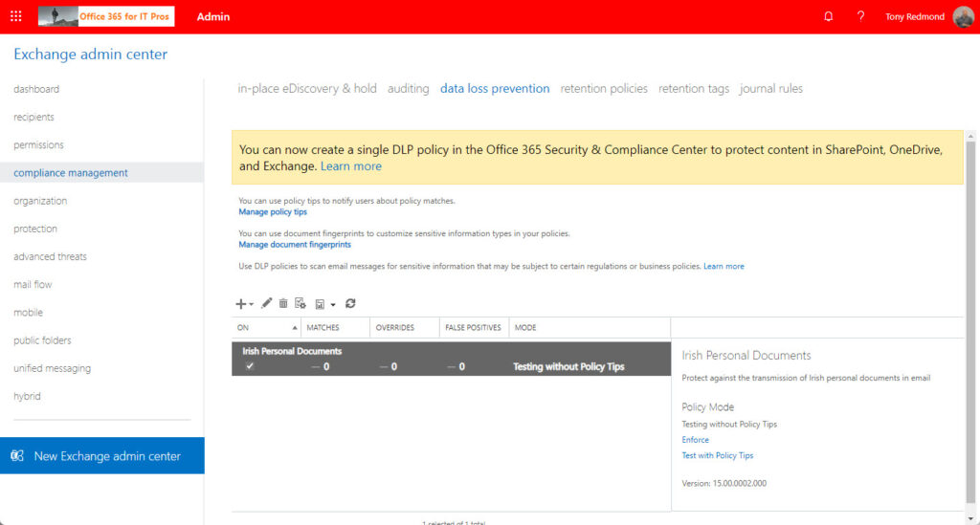Image resolution: width=980 pixels, height=525 pixels.
Task: Select the data loss prevention tab
Action: [495, 89]
